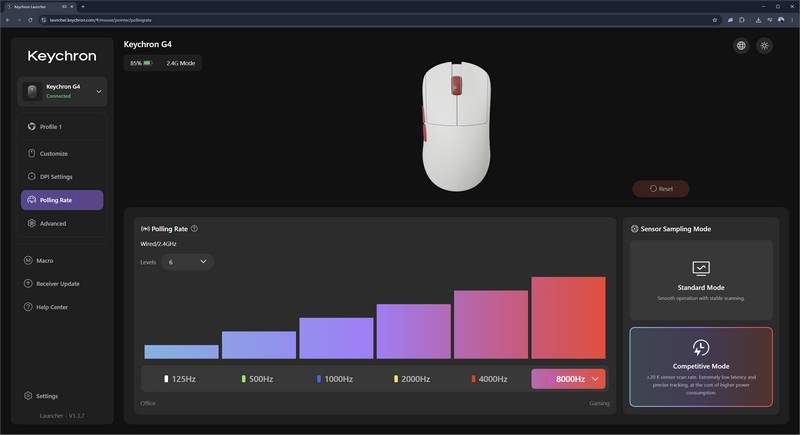The width and height of the screenshot is (800, 435).
Task: Click the Reset button
Action: tap(661, 189)
